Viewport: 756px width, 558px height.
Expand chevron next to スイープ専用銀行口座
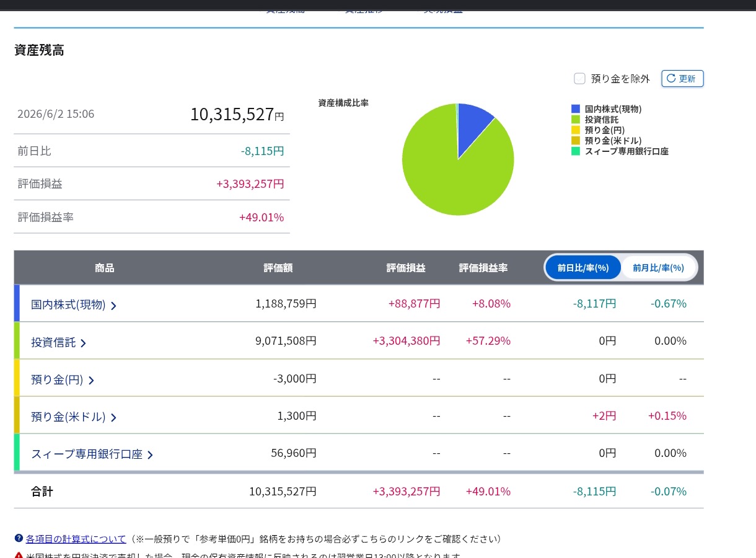tap(150, 454)
